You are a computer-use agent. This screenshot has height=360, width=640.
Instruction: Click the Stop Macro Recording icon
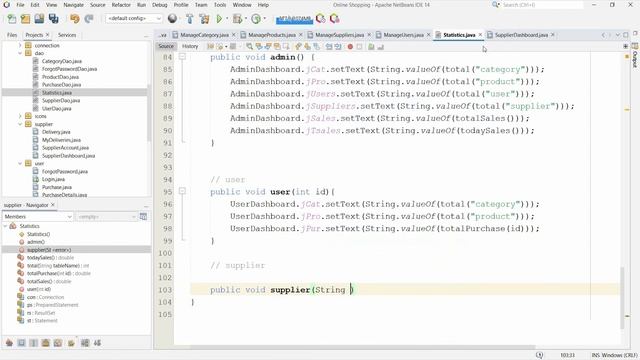tap(359, 47)
